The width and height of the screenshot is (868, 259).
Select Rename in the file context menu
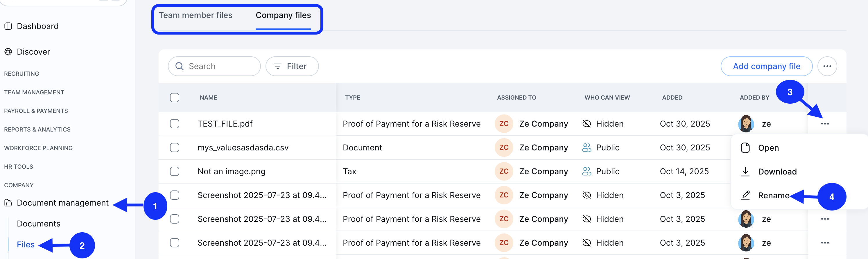pyautogui.click(x=773, y=195)
